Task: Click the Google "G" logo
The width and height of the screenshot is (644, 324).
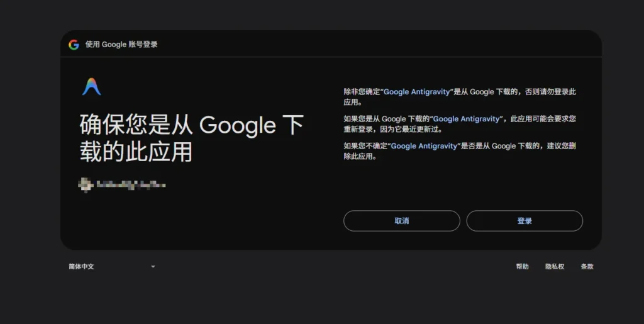Action: (74, 45)
